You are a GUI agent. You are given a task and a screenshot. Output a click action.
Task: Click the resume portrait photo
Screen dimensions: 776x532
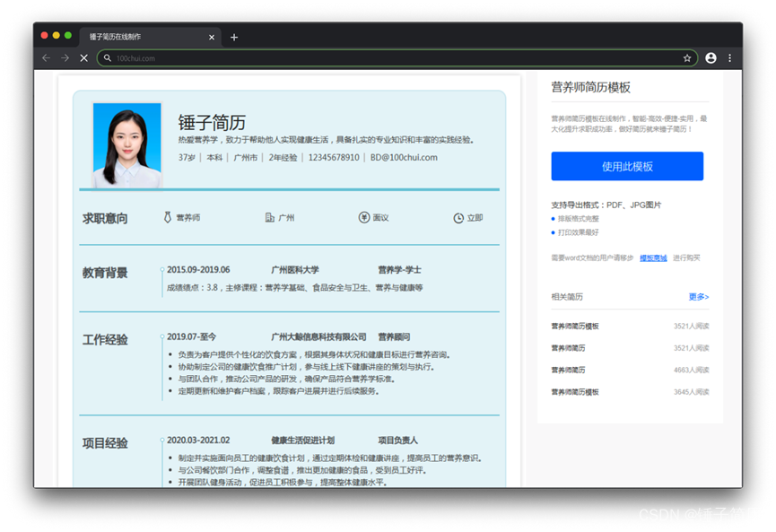[127, 145]
